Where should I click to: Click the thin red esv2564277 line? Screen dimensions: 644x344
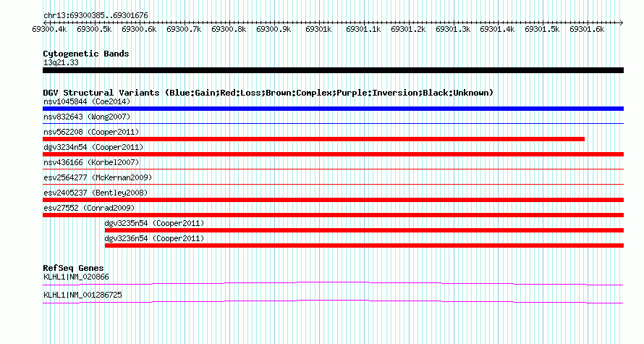(x=333, y=184)
